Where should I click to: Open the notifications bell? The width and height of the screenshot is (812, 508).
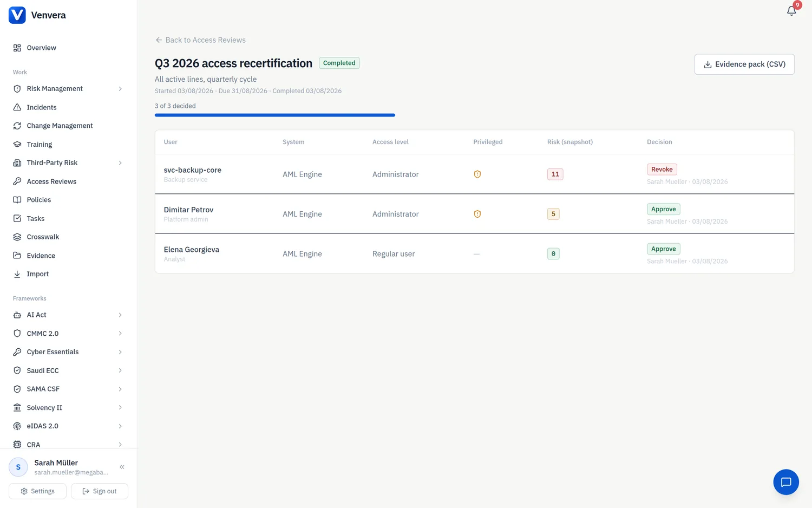[x=791, y=11]
